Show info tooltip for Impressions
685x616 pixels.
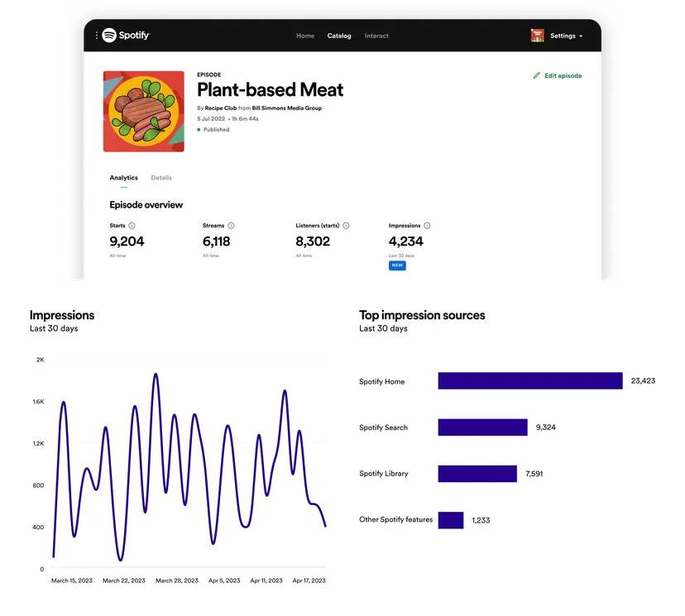click(427, 226)
